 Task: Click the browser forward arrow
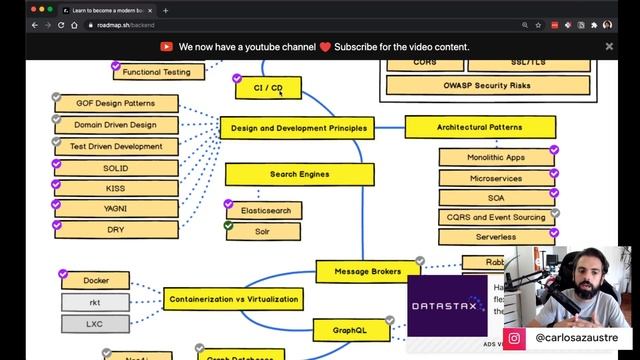(48, 25)
